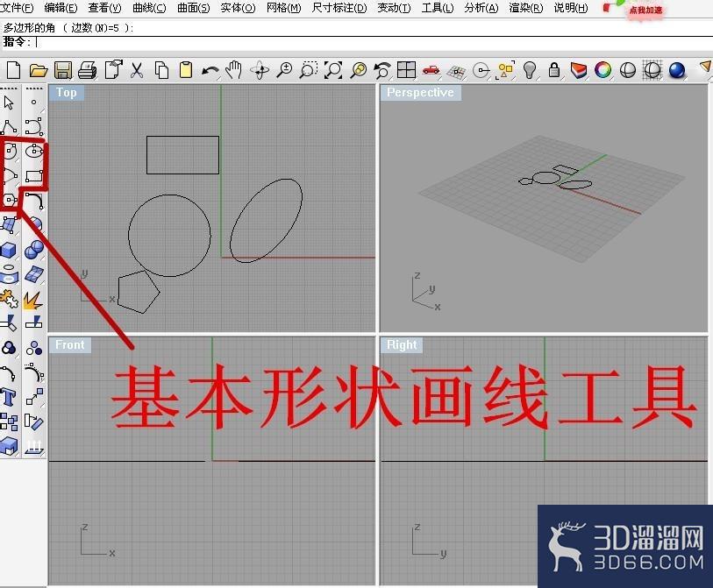Image resolution: width=713 pixels, height=588 pixels.
Task: Select the Circle tool in sidebar
Action: click(10, 152)
